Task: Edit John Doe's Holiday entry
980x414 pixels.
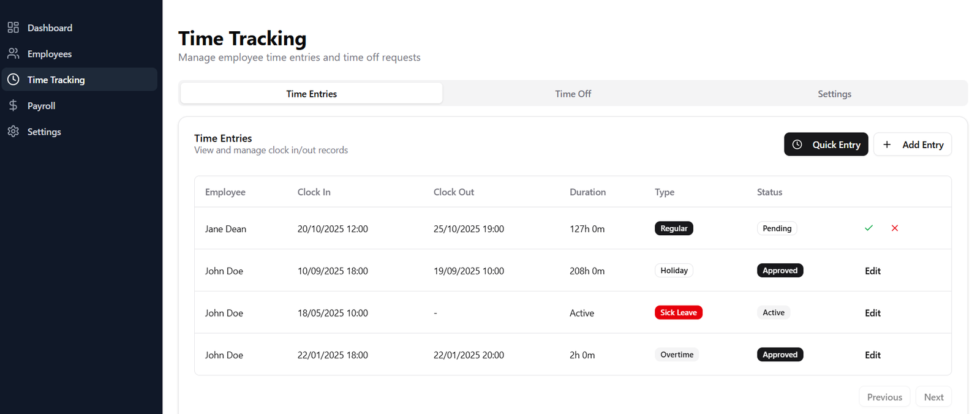Action: tap(872, 271)
